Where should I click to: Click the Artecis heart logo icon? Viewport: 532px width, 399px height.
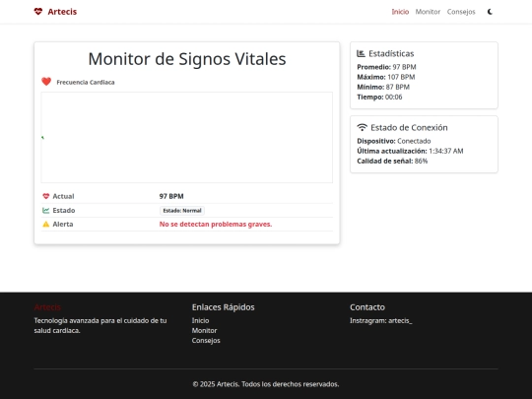38,12
